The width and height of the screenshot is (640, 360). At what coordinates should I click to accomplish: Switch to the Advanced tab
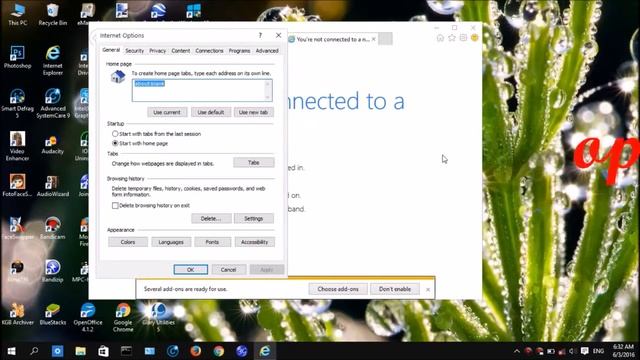pos(267,51)
